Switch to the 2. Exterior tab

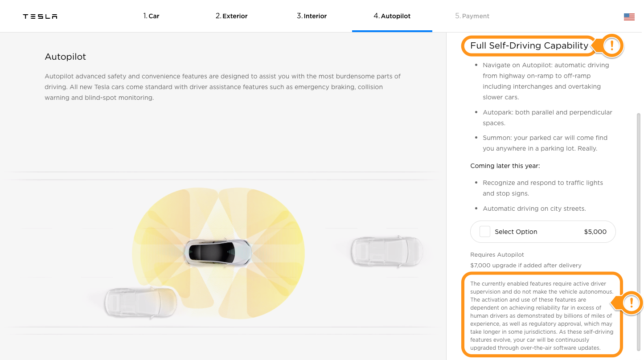pyautogui.click(x=231, y=16)
